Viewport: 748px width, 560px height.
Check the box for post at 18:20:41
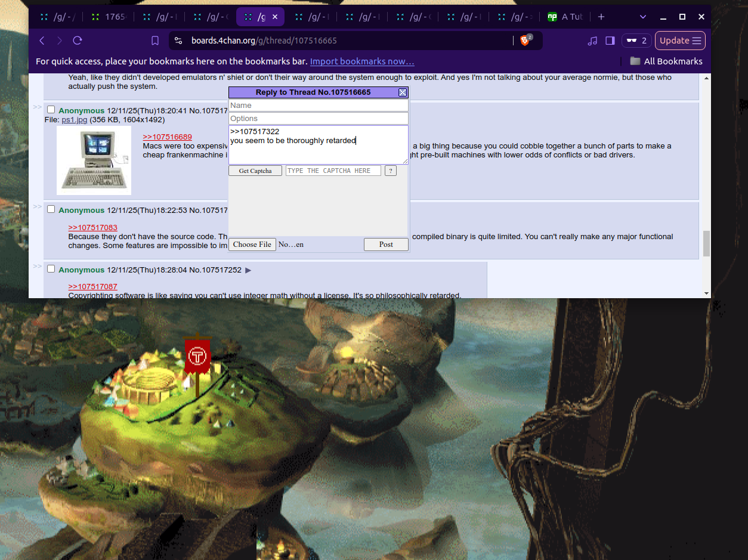[51, 110]
